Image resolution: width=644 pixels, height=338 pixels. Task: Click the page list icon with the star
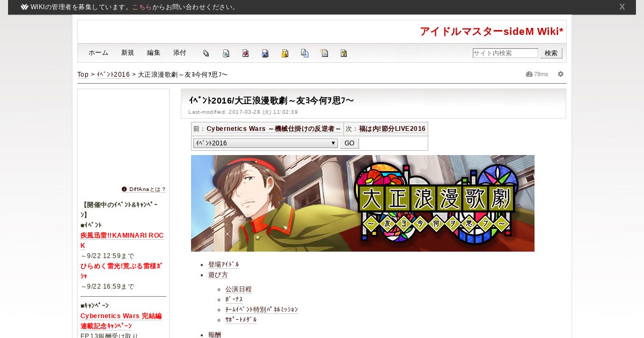click(324, 53)
